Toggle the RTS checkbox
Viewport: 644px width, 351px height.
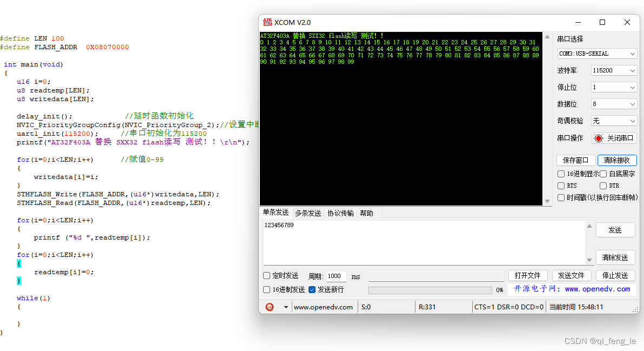pos(561,186)
